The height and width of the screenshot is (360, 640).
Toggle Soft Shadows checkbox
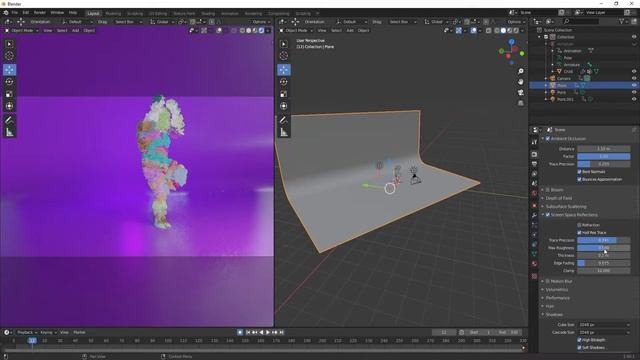[x=579, y=348]
